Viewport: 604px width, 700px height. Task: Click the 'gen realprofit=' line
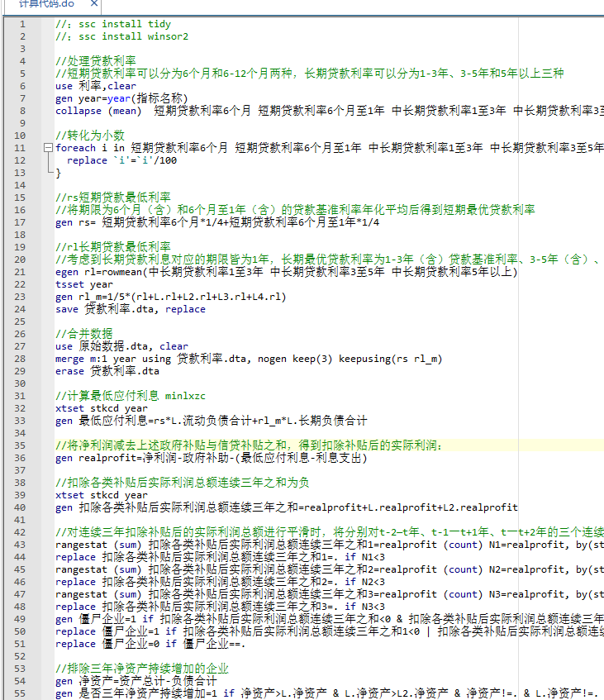click(x=212, y=458)
